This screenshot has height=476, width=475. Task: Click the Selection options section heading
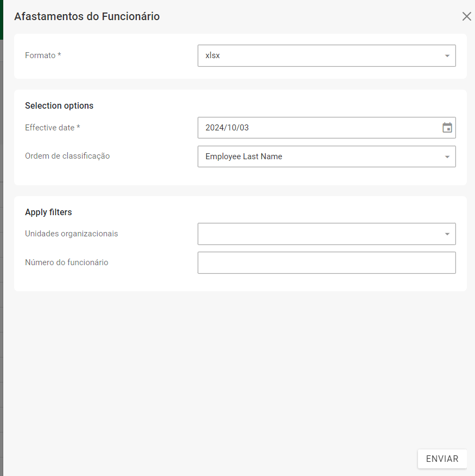pyautogui.click(x=59, y=105)
